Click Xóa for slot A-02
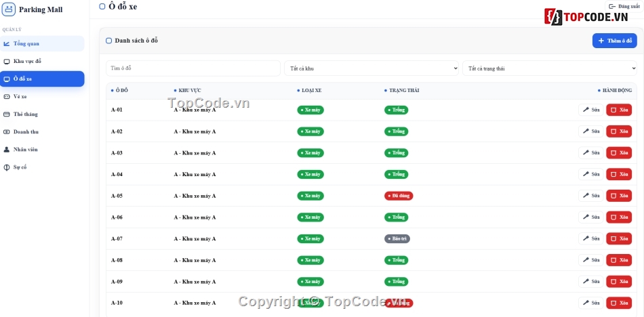644x317 pixels. point(619,131)
